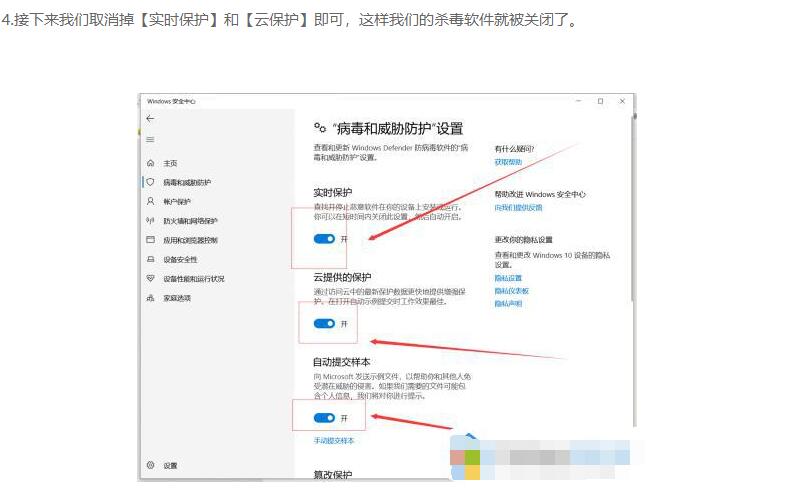Open 设置 gear at sidebar bottom
Screen dimensions: 800x503
(150, 465)
